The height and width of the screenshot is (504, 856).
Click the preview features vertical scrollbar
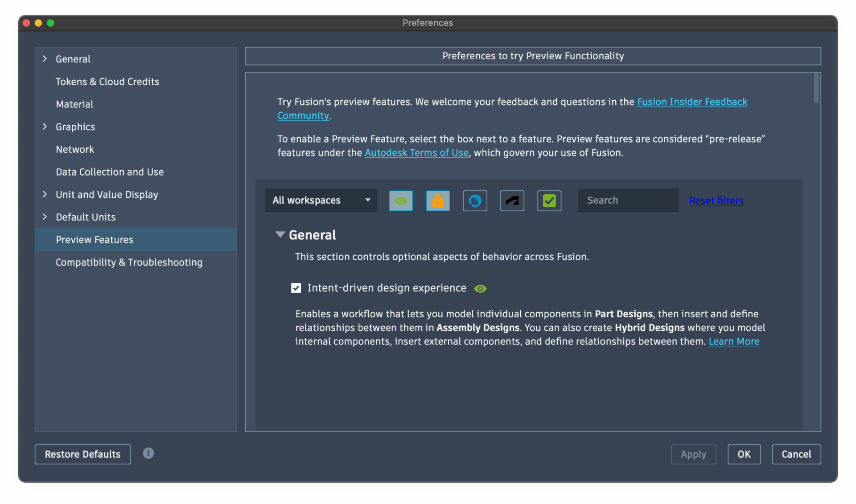point(816,88)
